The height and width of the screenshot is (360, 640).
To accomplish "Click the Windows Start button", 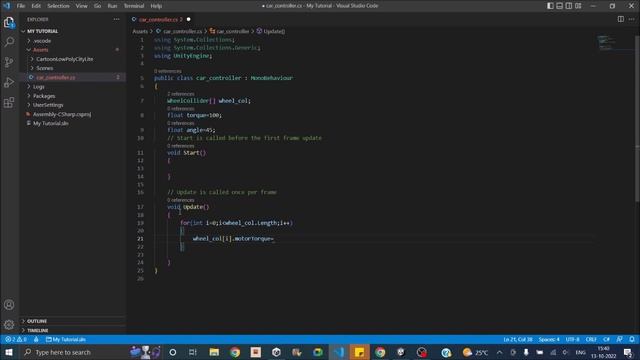I will 9,352.
